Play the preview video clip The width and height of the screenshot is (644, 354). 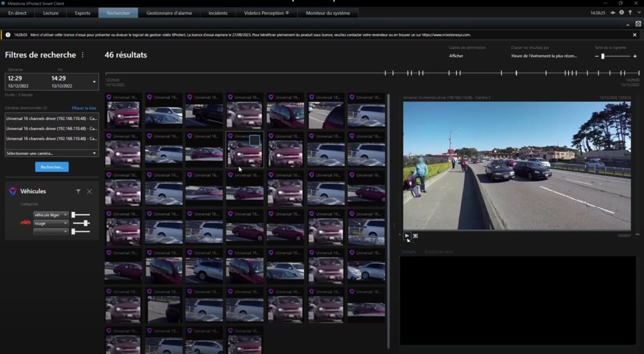(407, 236)
